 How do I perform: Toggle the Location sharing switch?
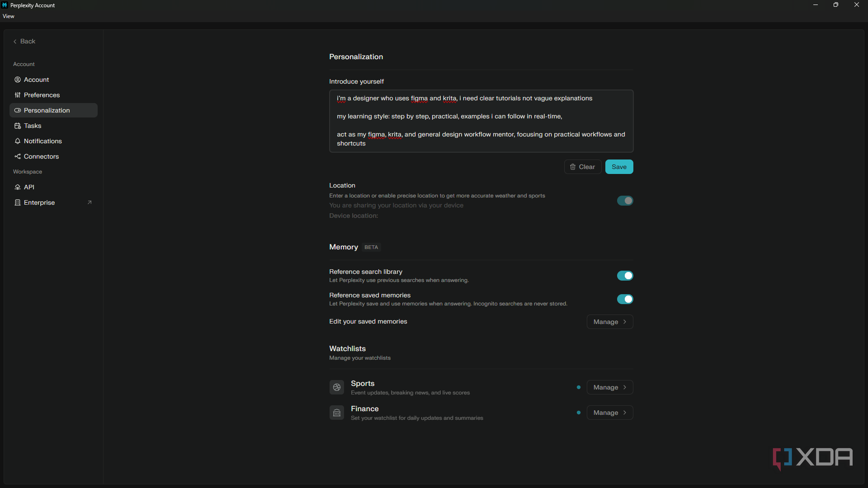tap(625, 201)
